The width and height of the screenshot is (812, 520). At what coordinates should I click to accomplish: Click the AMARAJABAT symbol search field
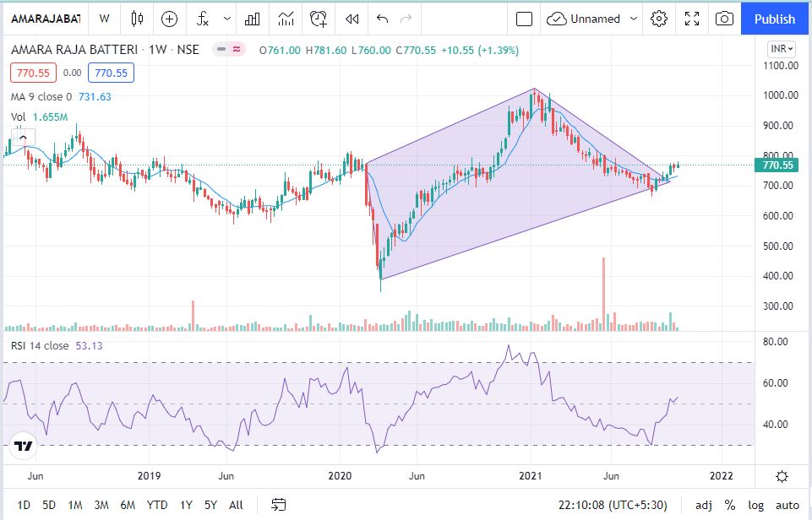click(45, 19)
